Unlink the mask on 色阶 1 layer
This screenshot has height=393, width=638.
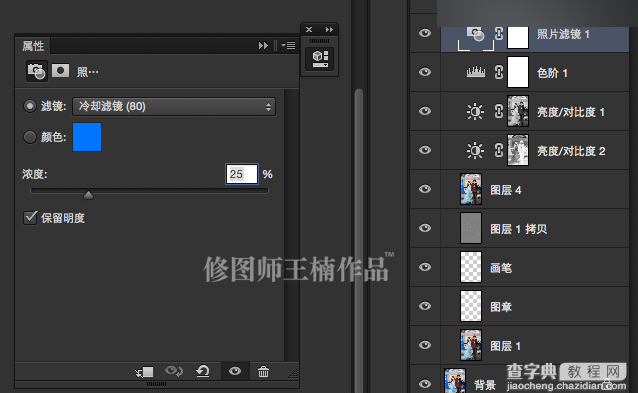click(x=499, y=72)
